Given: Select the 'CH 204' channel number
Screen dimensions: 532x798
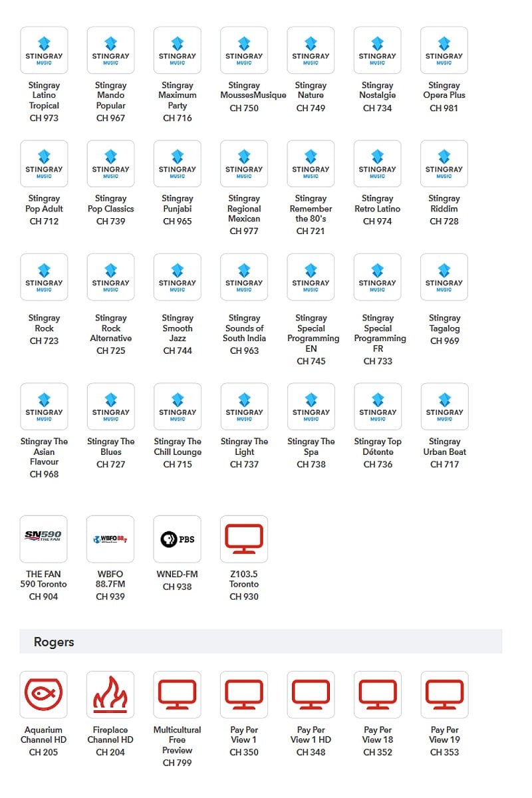Looking at the screenshot, I should [110, 752].
